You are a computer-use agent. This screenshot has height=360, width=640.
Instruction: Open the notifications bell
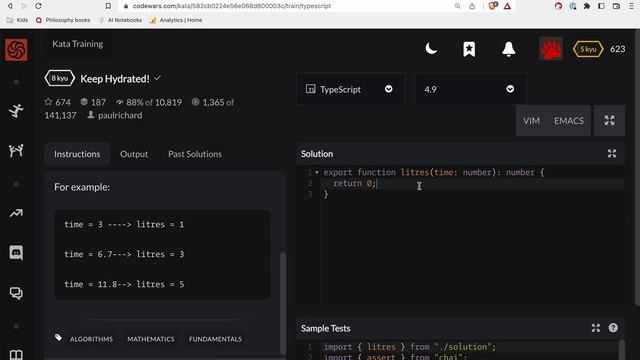pyautogui.click(x=509, y=49)
